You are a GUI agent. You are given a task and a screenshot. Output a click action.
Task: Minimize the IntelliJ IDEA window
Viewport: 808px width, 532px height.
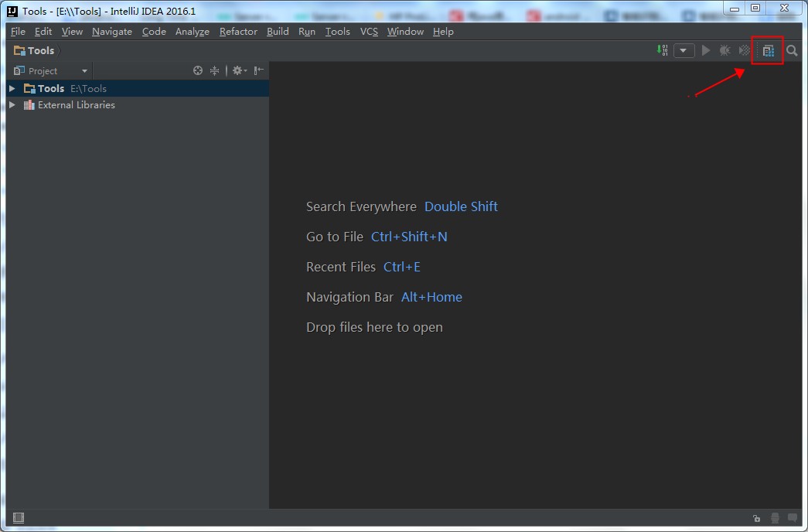735,9
